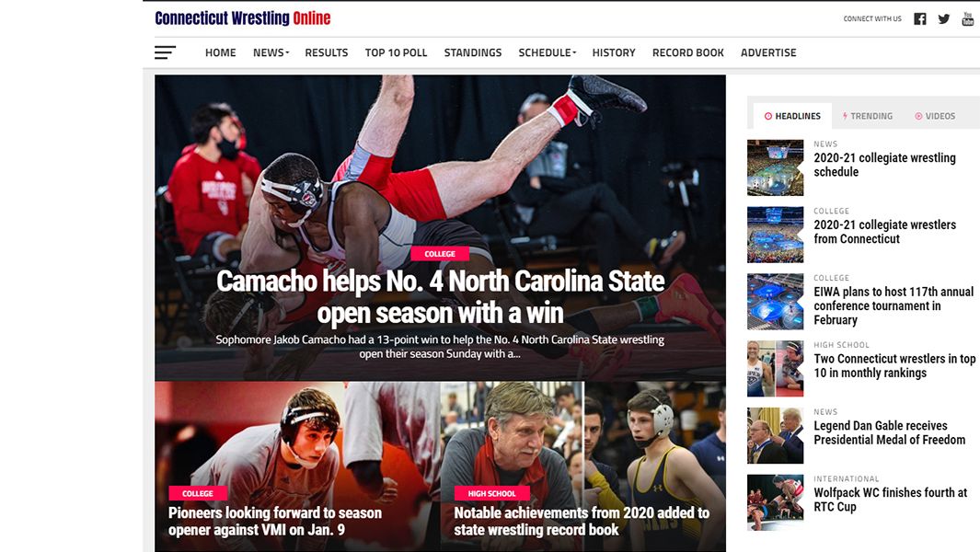Click the Connecticut Wrestling Online logo
Image resolution: width=980 pixels, height=552 pixels.
pos(243,18)
